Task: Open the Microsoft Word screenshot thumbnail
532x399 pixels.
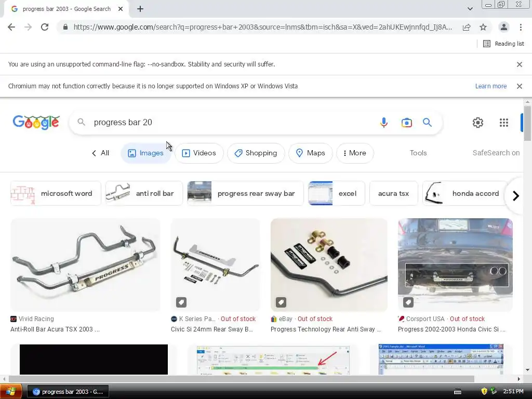Action: point(441,360)
